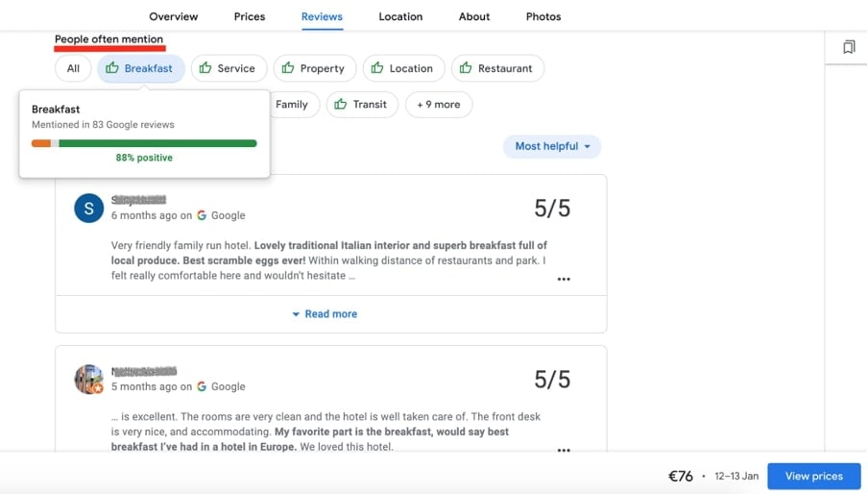868x494 pixels.
Task: Open three-dot menu on second review
Action: coord(564,450)
